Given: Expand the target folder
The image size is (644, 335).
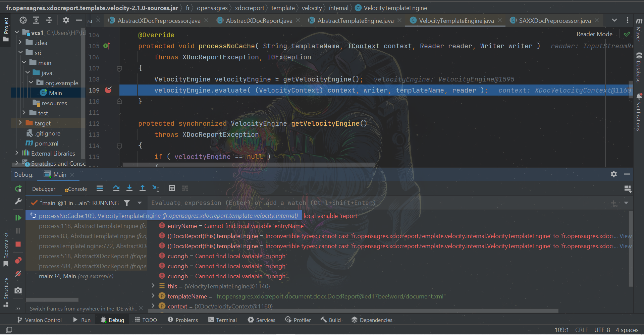Looking at the screenshot, I should coord(20,123).
